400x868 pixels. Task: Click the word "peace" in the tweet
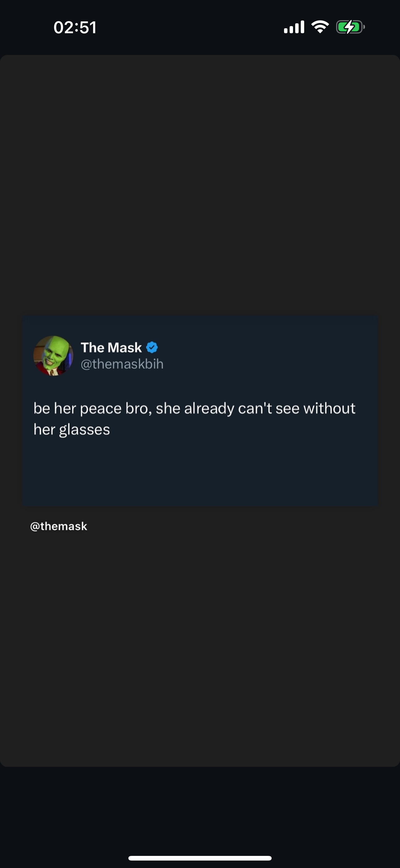[x=101, y=409]
